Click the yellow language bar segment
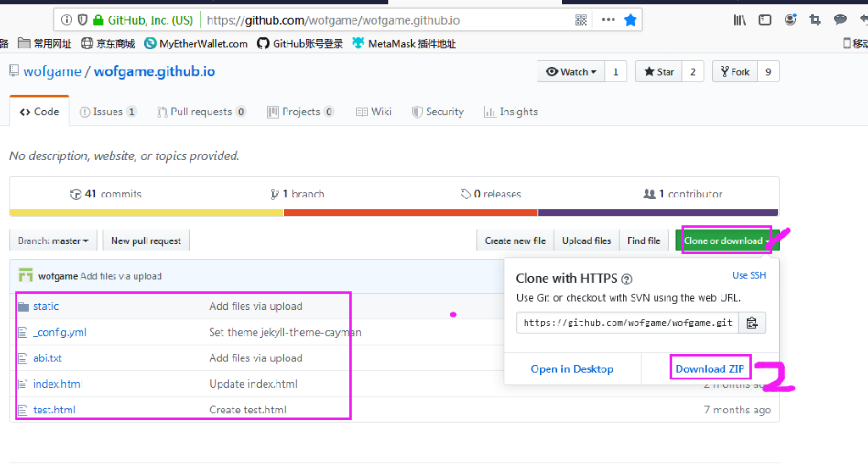 tap(147, 213)
